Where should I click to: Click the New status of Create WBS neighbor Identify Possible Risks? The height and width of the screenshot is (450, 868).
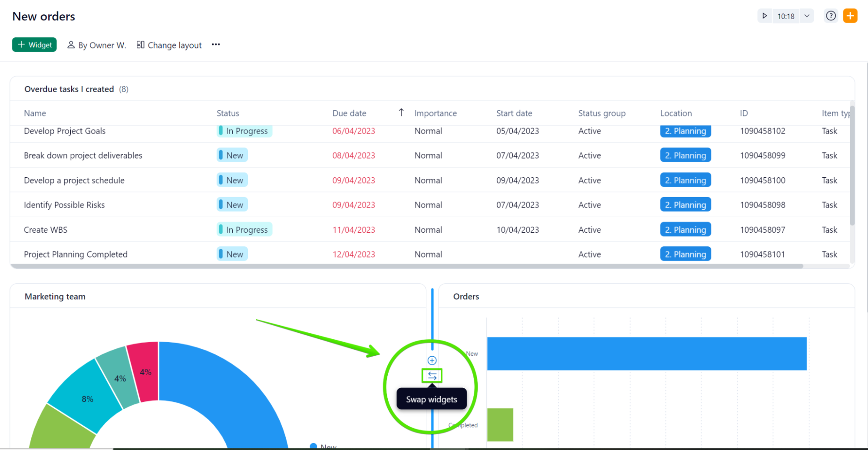(x=232, y=205)
